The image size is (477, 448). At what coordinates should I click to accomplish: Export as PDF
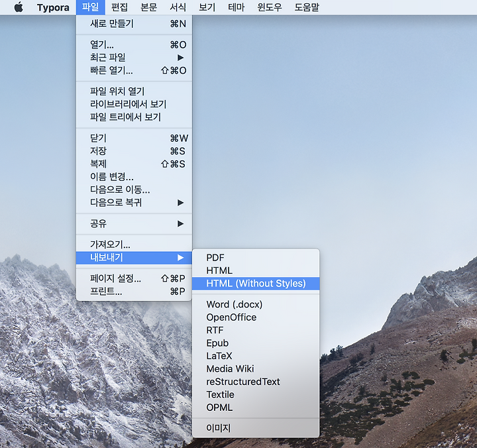256,258
